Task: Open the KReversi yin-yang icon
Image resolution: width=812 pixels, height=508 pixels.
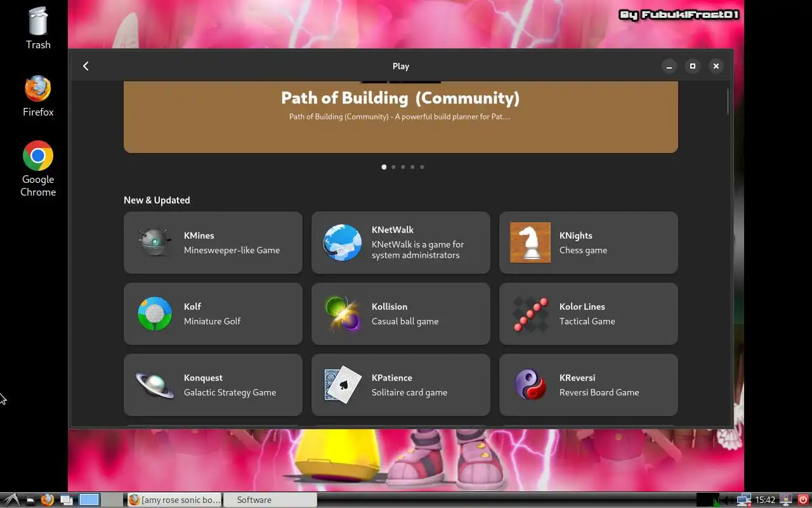Action: tap(530, 385)
